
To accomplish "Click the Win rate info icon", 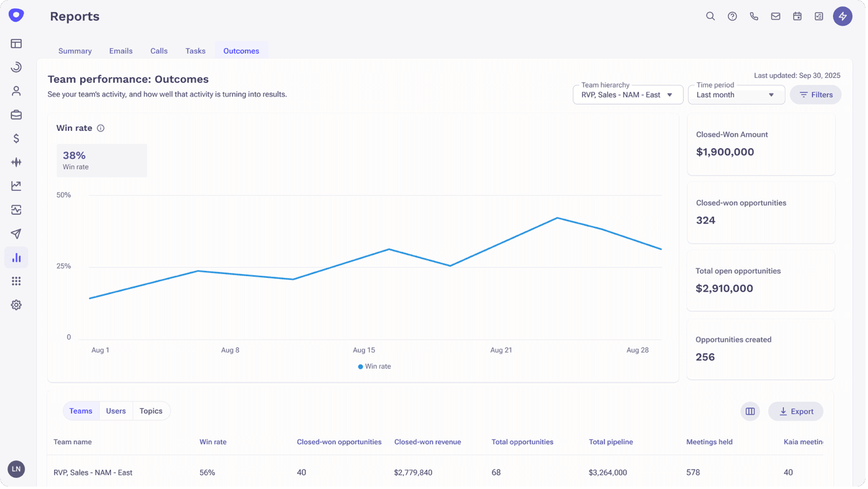I will tap(100, 128).
